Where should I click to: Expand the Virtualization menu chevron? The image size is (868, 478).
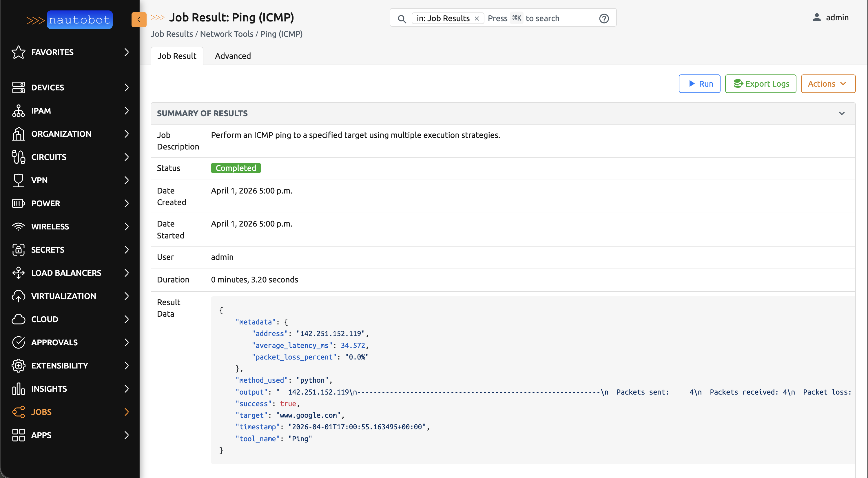[x=126, y=296]
